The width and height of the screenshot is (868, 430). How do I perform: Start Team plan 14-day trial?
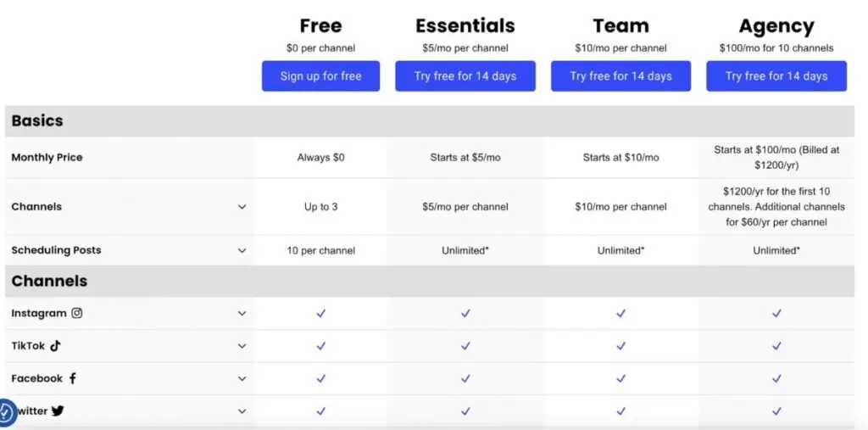(620, 76)
